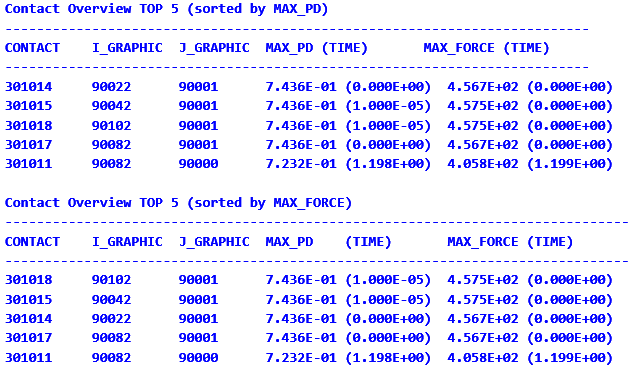Click 4.567E+02 in row 301017 of MAX_FORCE-sorted table

[x=483, y=337]
